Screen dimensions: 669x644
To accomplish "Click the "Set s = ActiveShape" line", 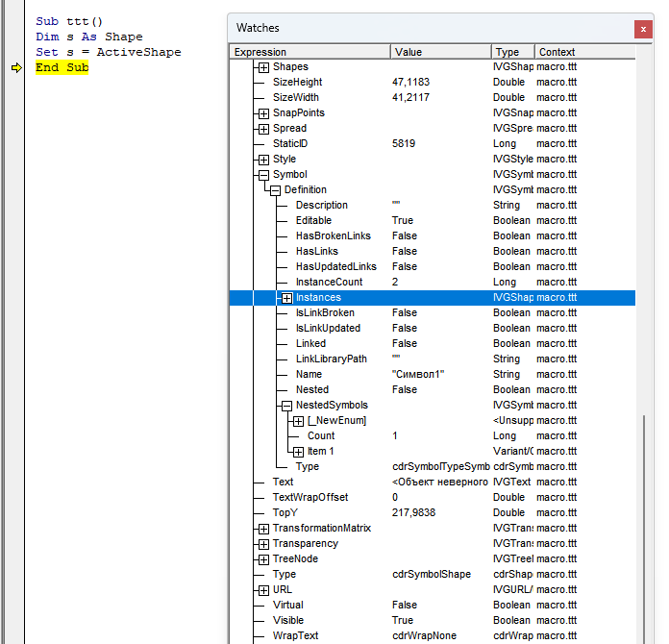I will [x=109, y=52].
